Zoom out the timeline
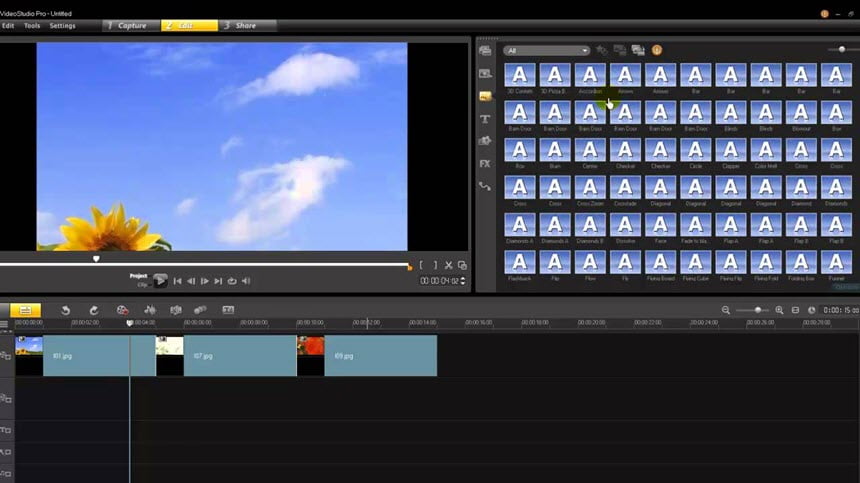The image size is (860, 483). (726, 310)
